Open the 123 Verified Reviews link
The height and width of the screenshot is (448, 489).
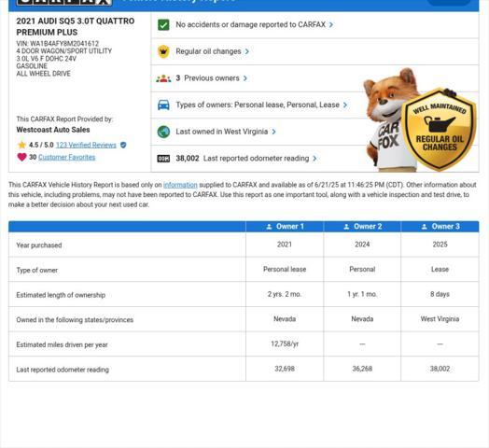tap(86, 145)
